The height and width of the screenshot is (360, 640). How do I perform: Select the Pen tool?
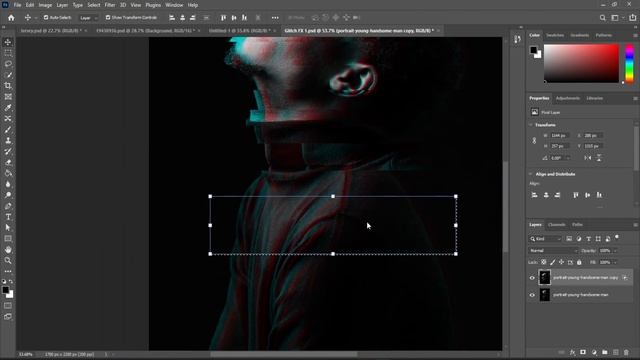pyautogui.click(x=8, y=206)
